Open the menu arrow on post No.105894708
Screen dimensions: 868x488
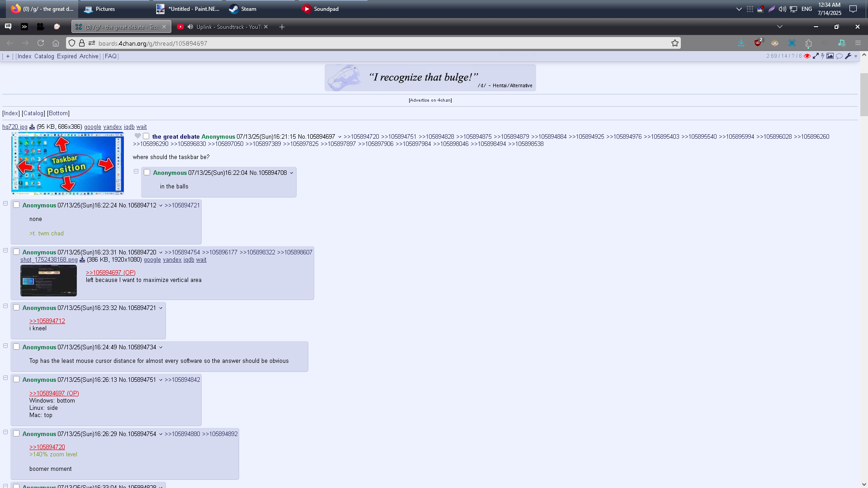coord(292,173)
